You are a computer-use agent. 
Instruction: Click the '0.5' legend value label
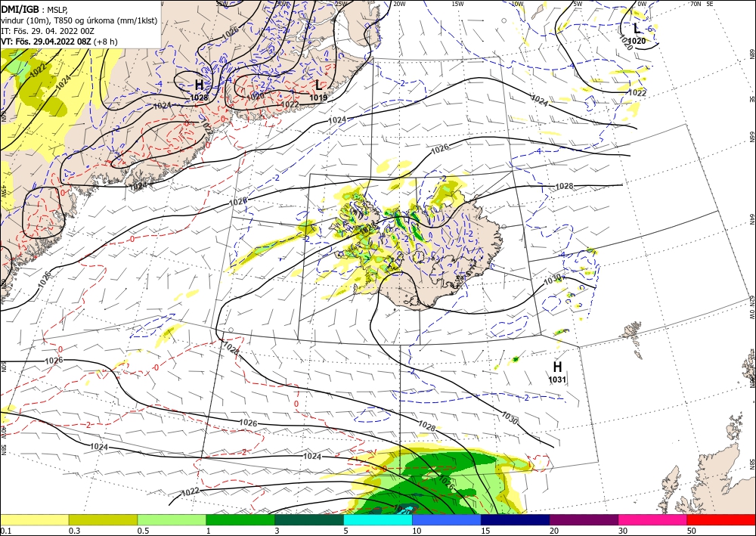[x=143, y=531]
